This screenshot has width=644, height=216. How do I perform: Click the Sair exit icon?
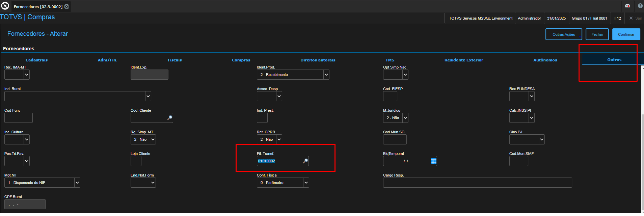click(x=631, y=18)
